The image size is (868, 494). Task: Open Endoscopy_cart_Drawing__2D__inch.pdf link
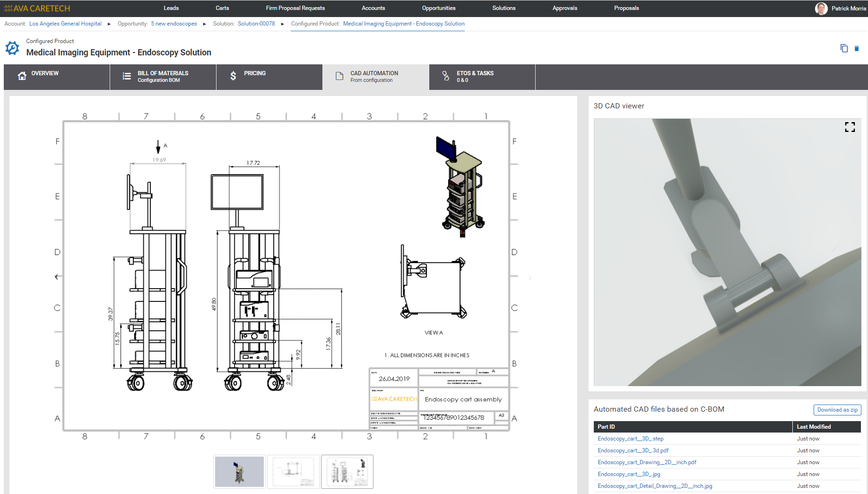pos(647,462)
